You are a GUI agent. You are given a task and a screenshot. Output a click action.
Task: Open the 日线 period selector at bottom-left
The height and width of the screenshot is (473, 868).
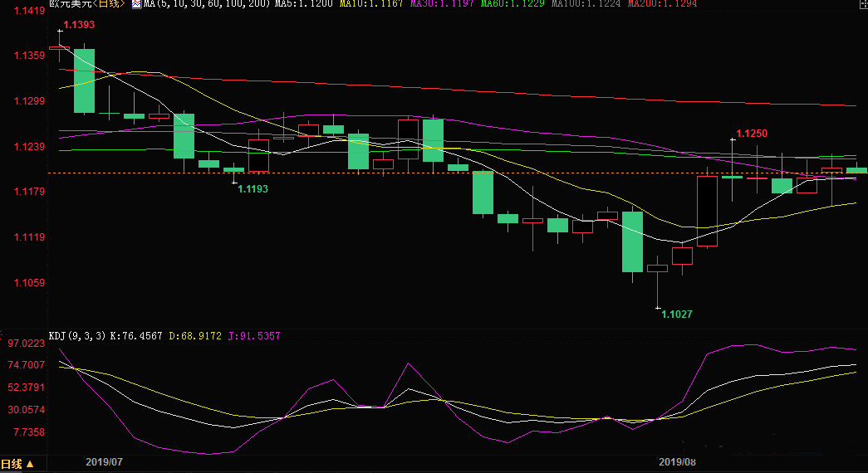point(17,464)
